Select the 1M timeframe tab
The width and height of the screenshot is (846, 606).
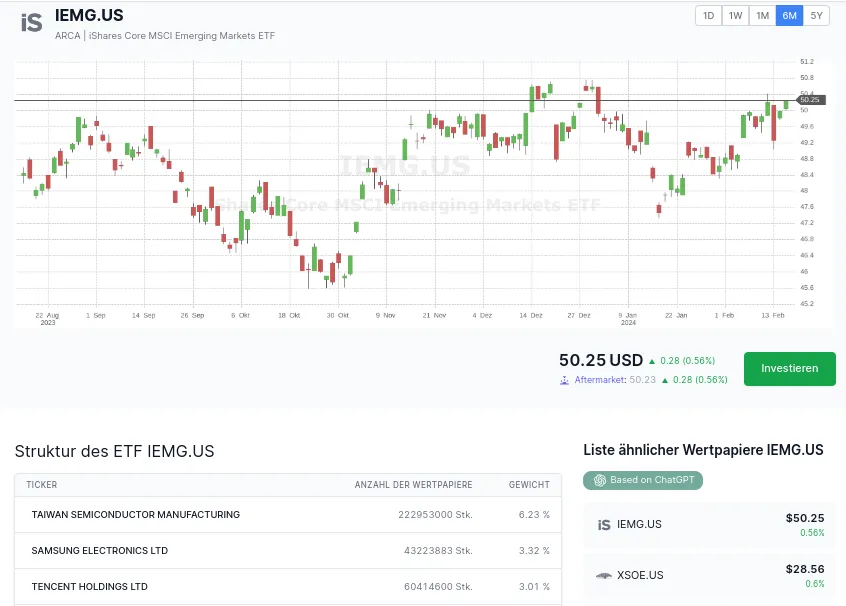762,15
